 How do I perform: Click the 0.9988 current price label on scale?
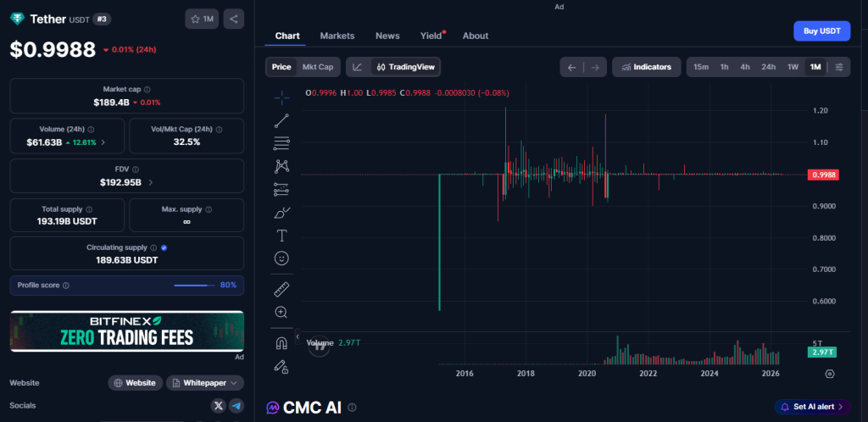pos(823,175)
